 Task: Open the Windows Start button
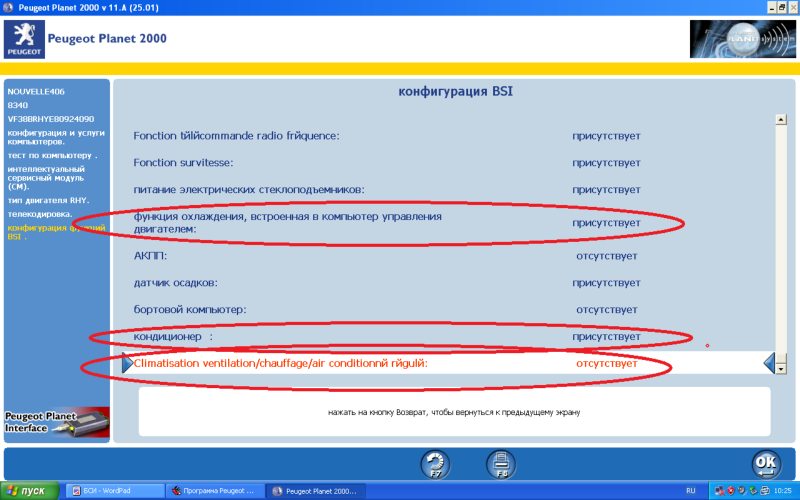pyautogui.click(x=30, y=491)
